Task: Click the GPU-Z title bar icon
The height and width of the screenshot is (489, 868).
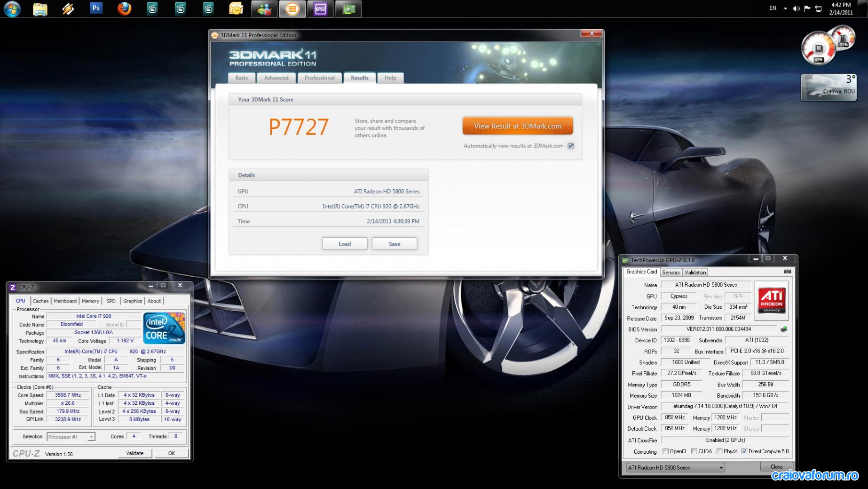Action: click(x=625, y=260)
